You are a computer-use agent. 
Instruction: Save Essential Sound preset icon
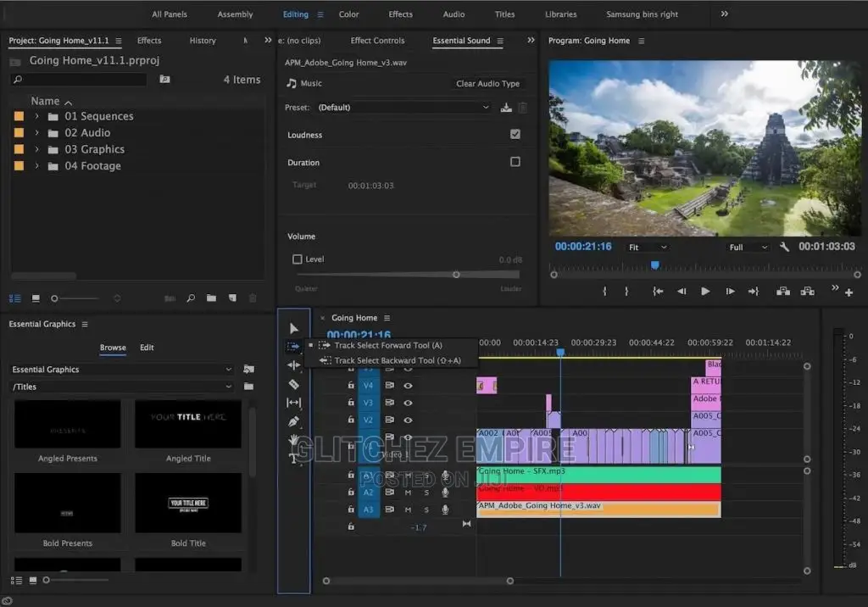[x=506, y=108]
